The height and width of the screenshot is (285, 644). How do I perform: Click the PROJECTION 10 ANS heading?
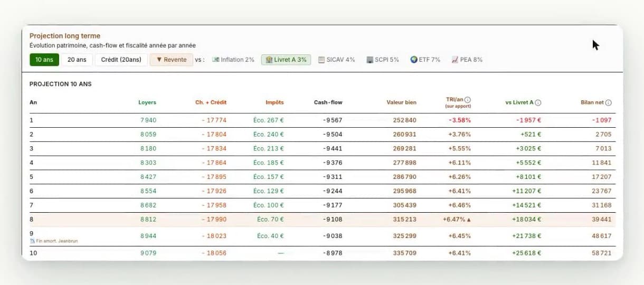tap(61, 84)
